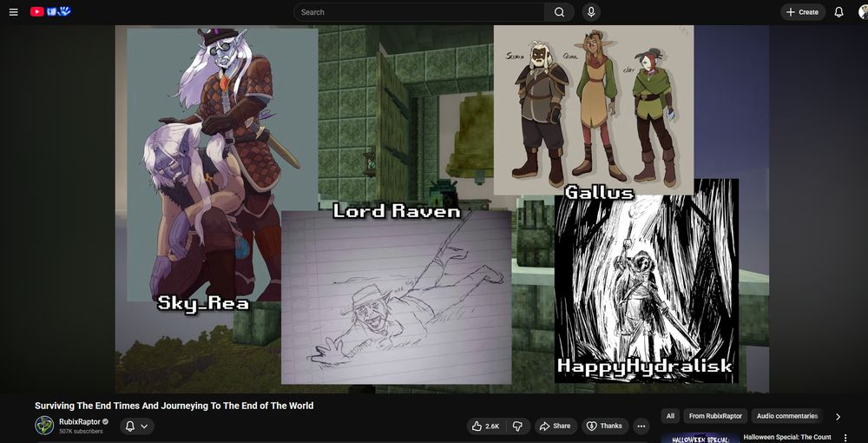Image resolution: width=868 pixels, height=443 pixels.
Task: Like the video with 2.6K likes
Action: click(x=486, y=426)
